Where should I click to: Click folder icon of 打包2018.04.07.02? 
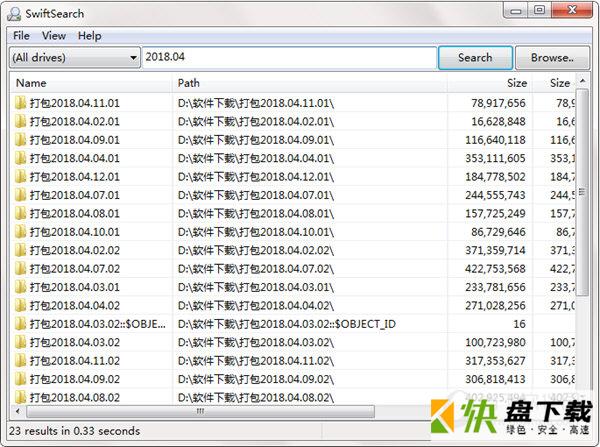(x=20, y=268)
